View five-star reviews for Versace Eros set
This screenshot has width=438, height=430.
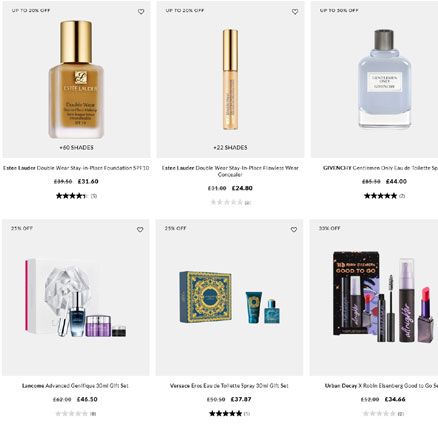(229, 414)
